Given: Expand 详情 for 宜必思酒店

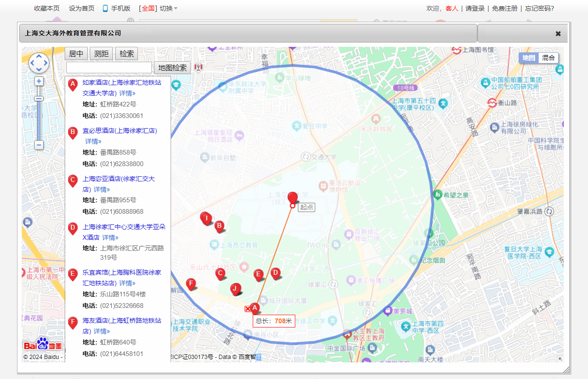Looking at the screenshot, I should click(x=93, y=141).
